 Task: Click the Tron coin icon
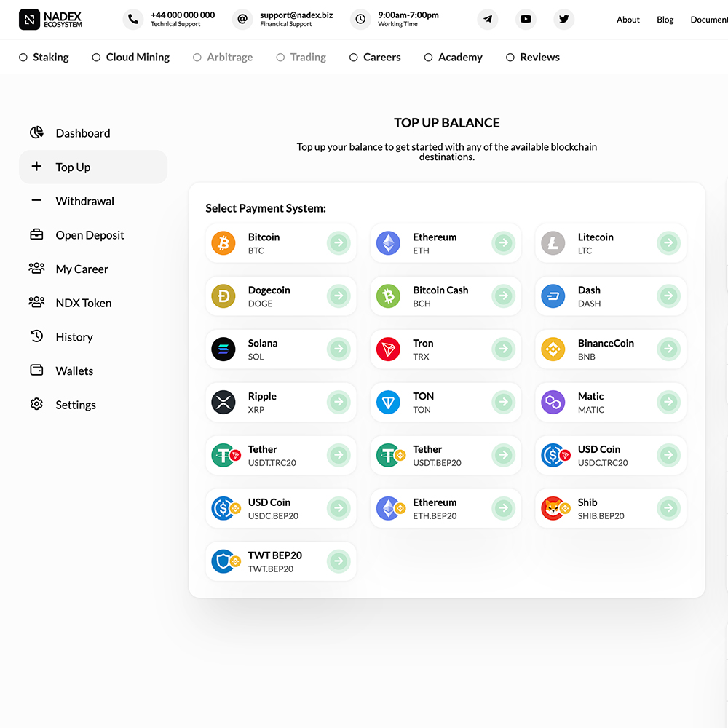coord(388,349)
